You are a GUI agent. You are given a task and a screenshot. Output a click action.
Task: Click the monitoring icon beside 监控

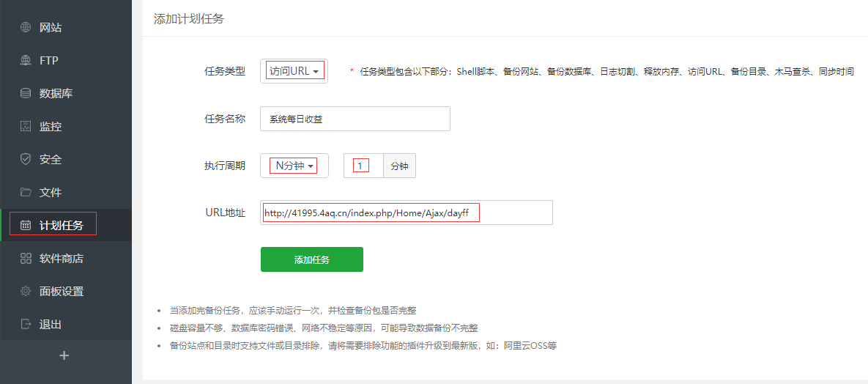[26, 127]
